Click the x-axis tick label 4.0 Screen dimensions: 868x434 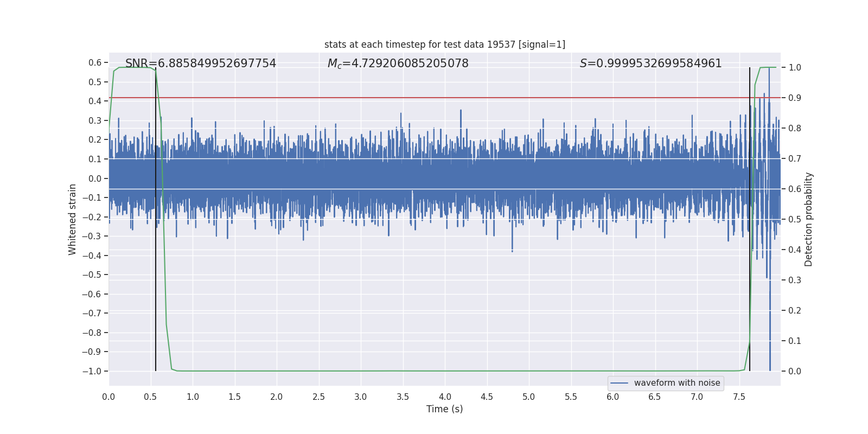[x=445, y=397]
